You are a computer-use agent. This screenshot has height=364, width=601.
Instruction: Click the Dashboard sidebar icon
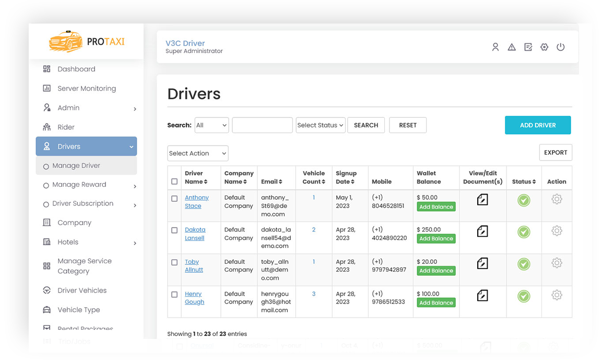point(47,69)
